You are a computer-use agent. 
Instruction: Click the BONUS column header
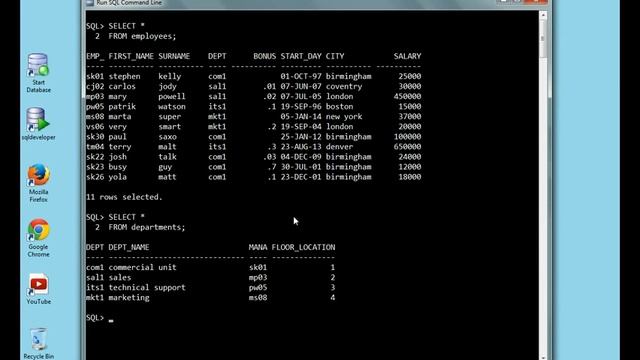point(264,56)
